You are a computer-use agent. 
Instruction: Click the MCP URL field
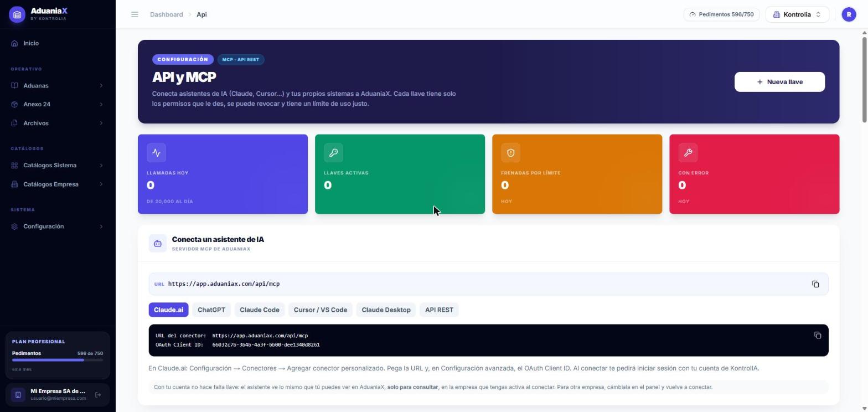point(488,284)
